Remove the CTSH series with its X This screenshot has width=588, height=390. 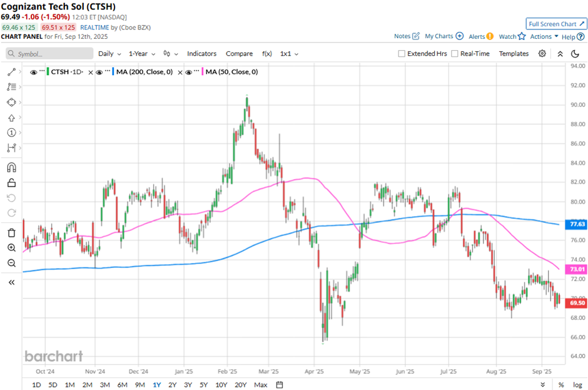(x=90, y=73)
